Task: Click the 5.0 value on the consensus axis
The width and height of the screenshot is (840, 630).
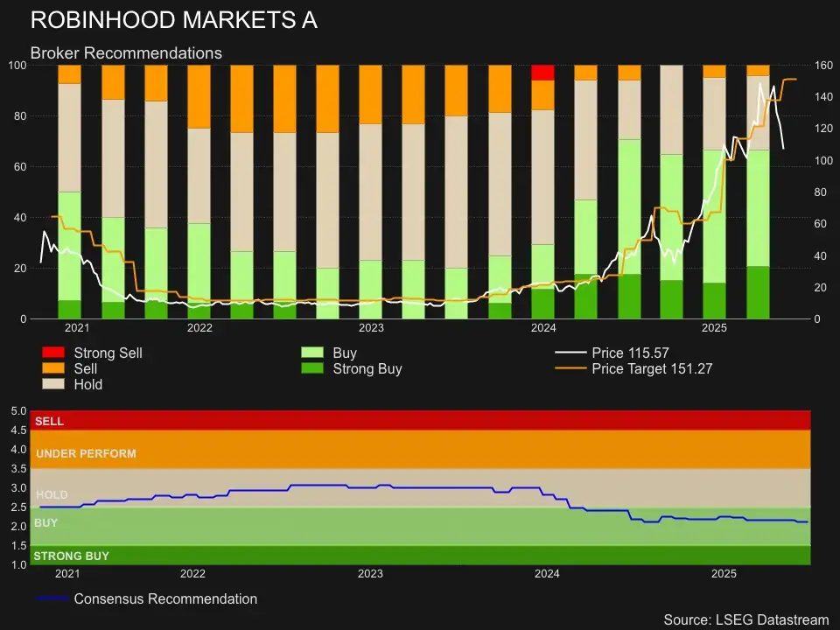Action: (18, 411)
